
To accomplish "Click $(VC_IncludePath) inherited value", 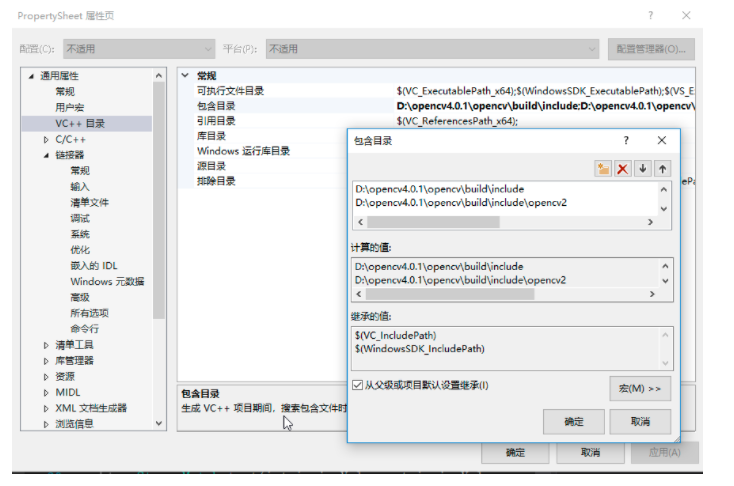I will click(396, 335).
